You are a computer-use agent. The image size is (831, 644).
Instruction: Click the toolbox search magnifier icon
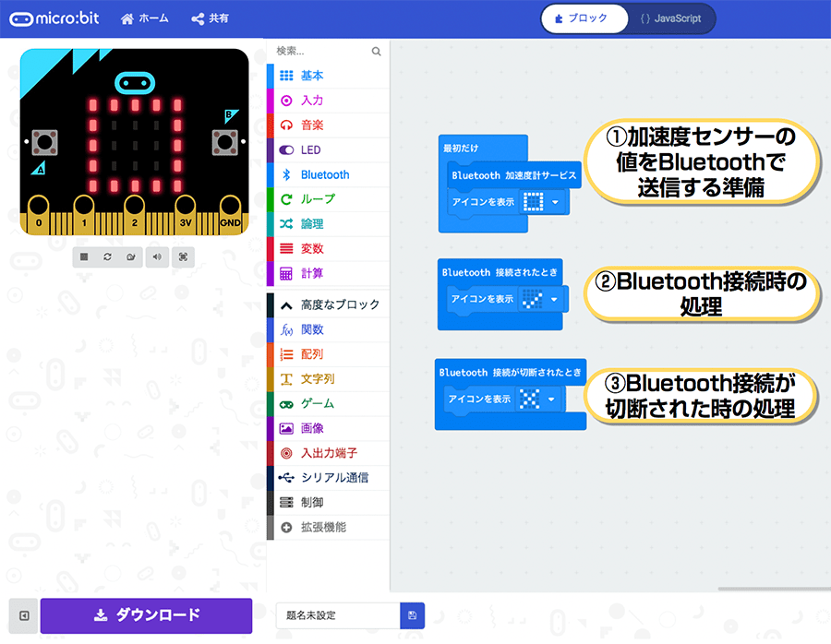point(377,52)
